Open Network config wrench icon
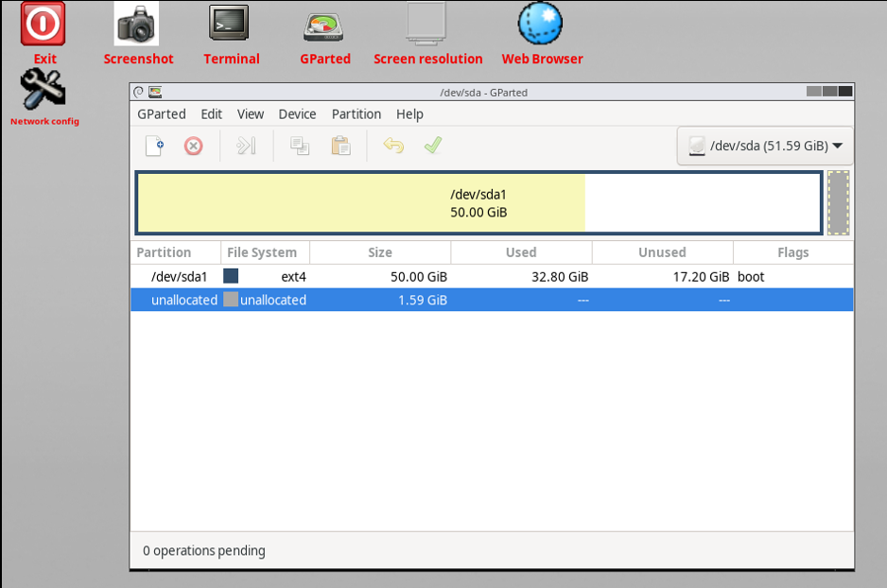The height and width of the screenshot is (588, 887). coord(43,89)
